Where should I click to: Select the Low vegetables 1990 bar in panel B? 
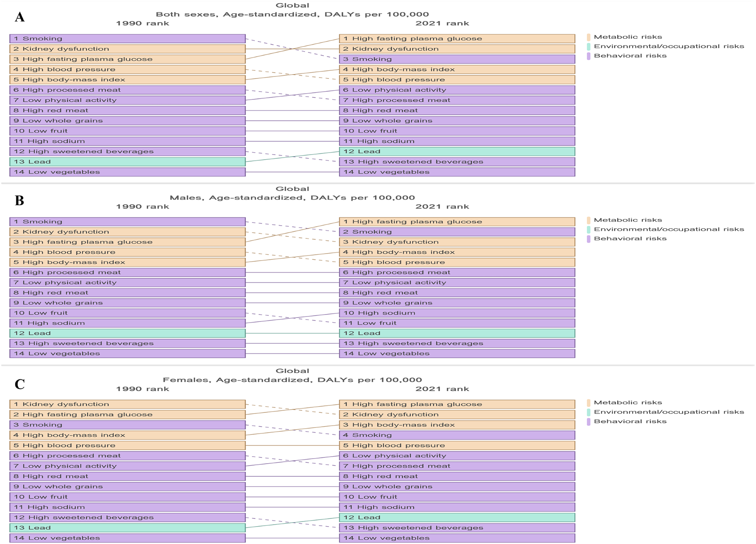[x=126, y=353]
